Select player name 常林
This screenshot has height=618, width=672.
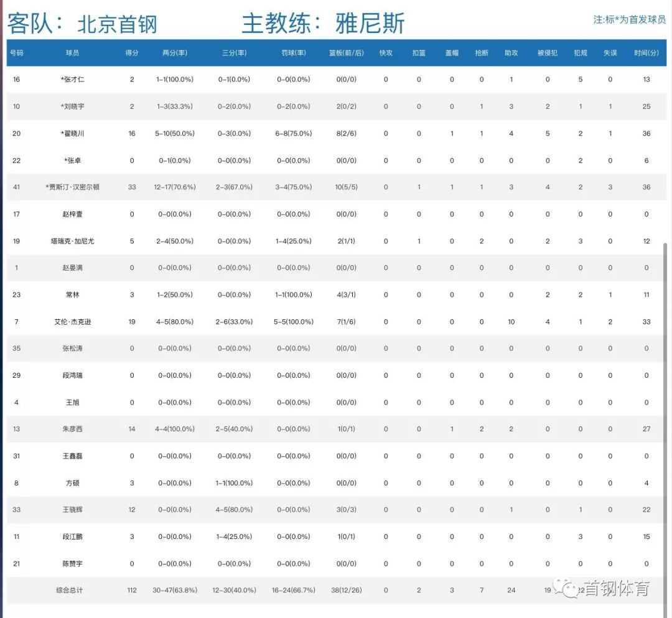[x=72, y=294]
